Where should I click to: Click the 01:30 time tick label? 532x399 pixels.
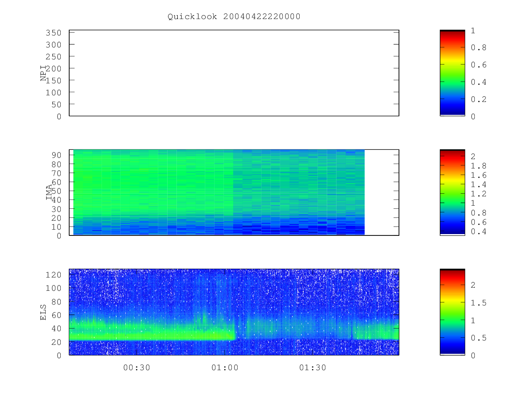313,368
